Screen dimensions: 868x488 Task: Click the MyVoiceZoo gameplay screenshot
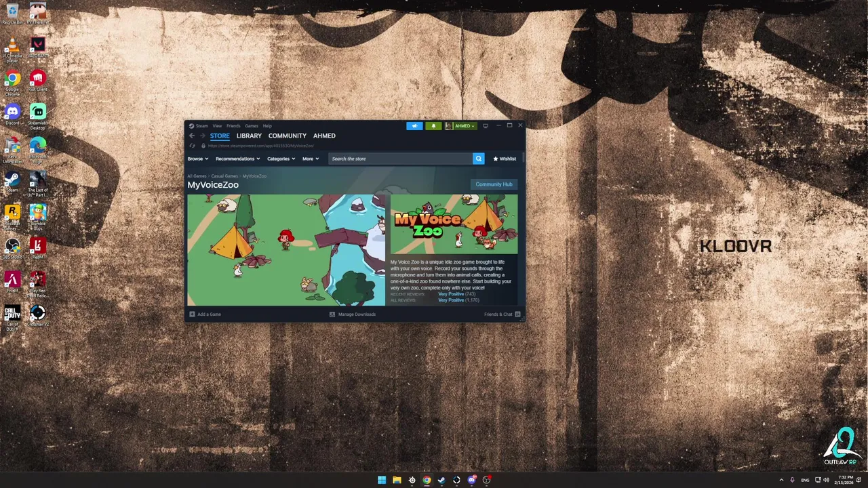[286, 250]
